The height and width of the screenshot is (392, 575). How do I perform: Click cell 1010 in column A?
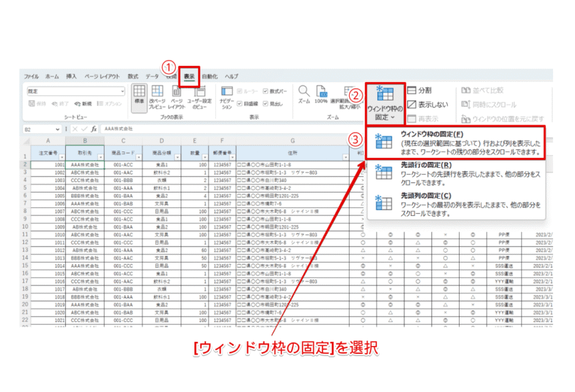pos(48,235)
